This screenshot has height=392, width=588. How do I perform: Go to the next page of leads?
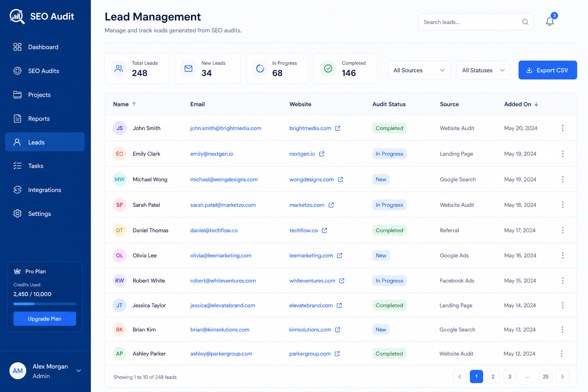pos(562,377)
